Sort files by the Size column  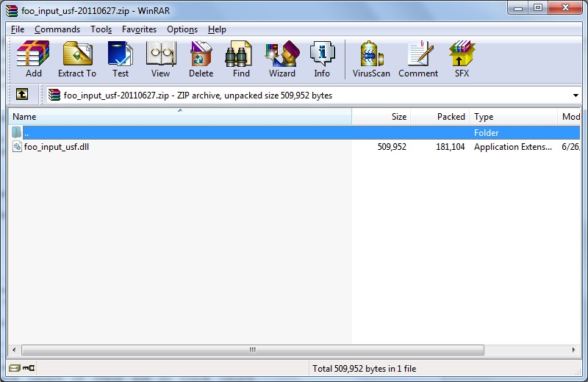tap(381, 117)
